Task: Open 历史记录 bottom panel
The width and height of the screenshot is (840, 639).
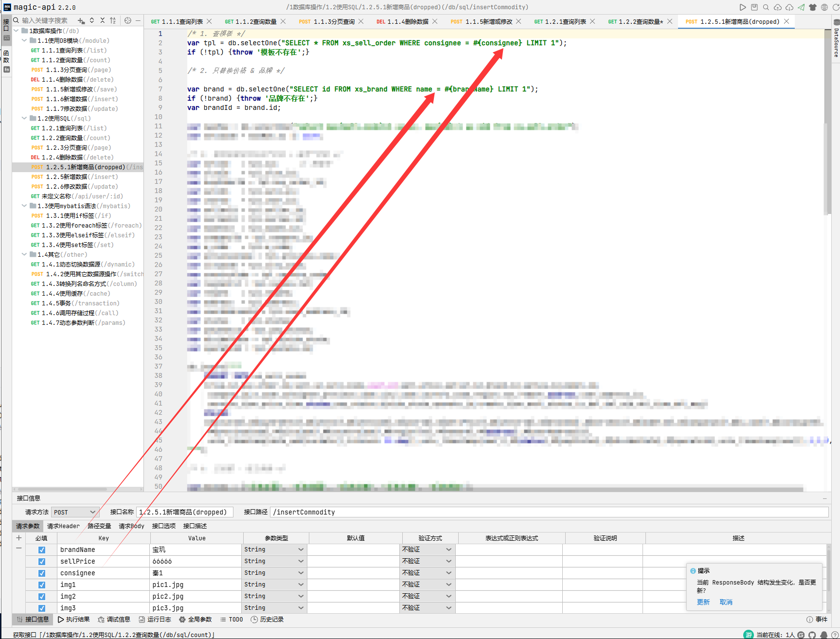Action: point(267,620)
